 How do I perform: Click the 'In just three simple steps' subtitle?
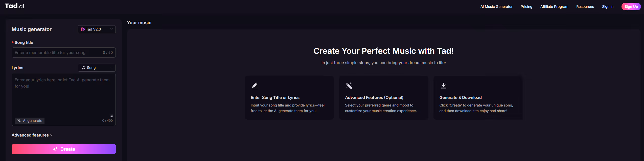(383, 63)
